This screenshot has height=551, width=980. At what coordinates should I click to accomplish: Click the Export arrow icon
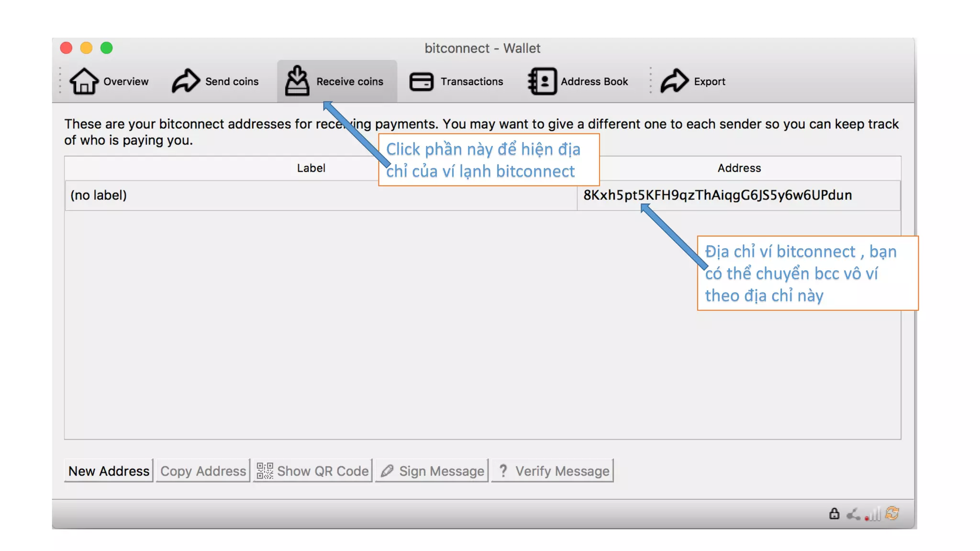pyautogui.click(x=674, y=81)
